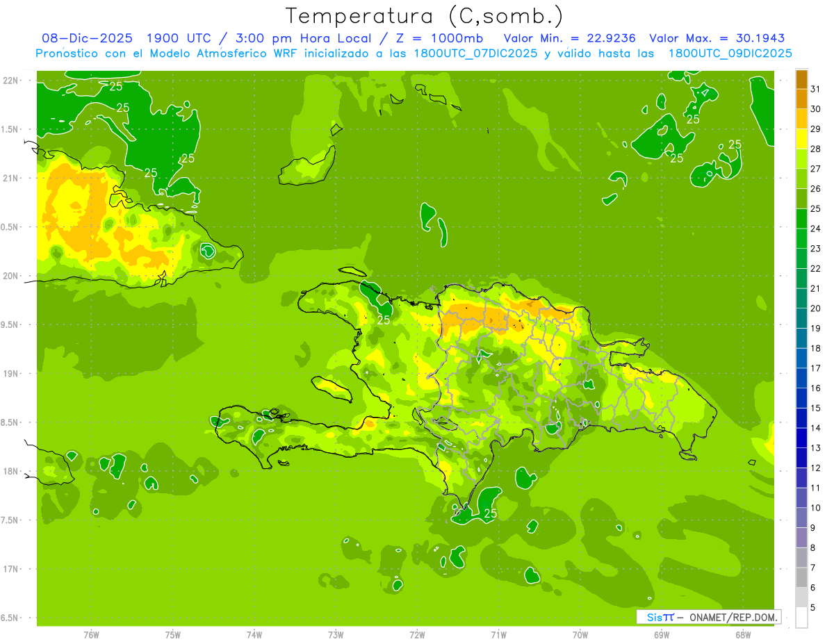Click the legend value 29
The image size is (834, 644).
coord(816,129)
